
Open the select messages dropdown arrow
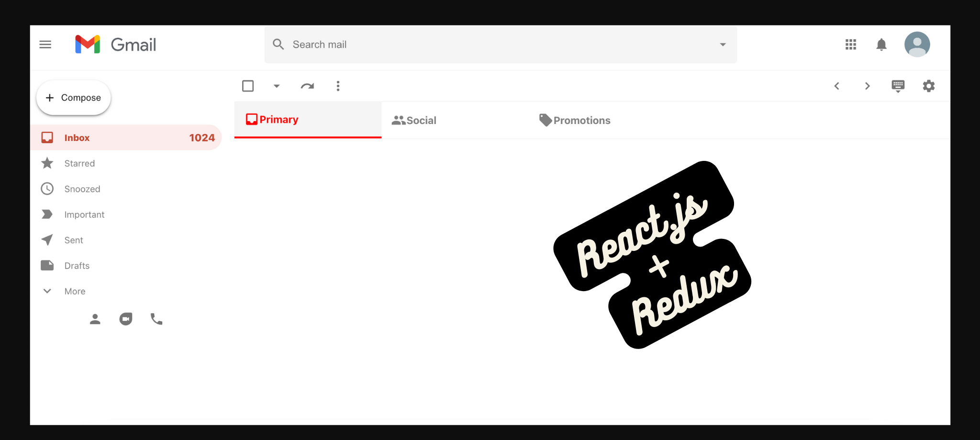point(276,86)
